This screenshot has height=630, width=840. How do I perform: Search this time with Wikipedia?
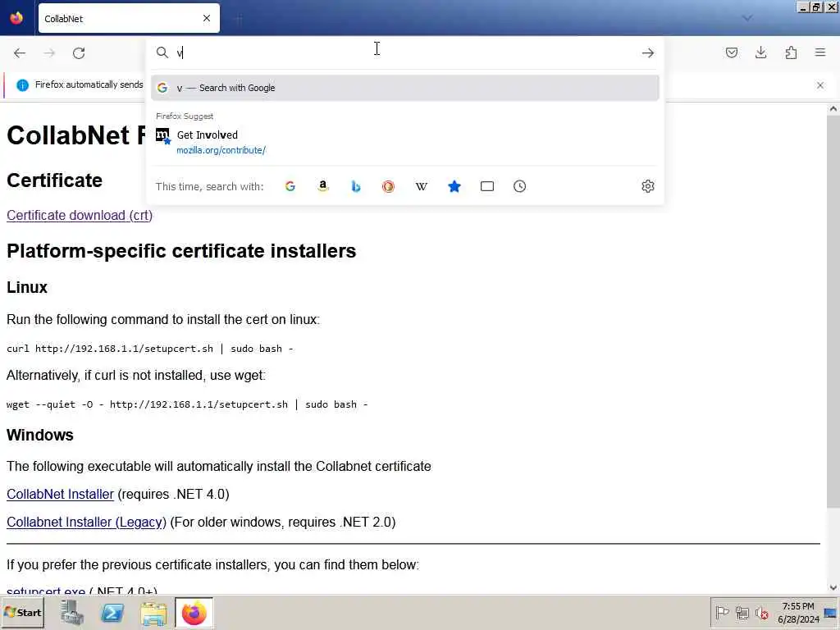(x=422, y=186)
